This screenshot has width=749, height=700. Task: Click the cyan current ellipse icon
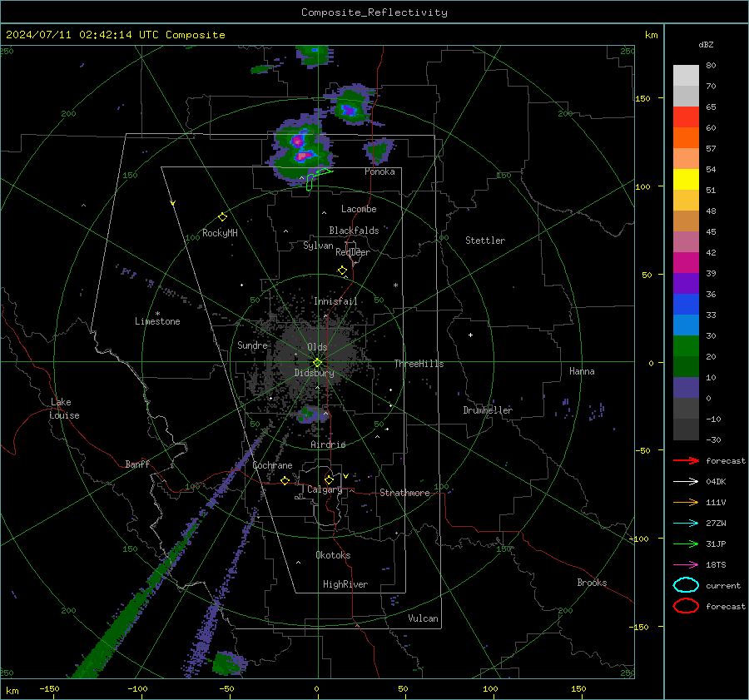coord(686,585)
